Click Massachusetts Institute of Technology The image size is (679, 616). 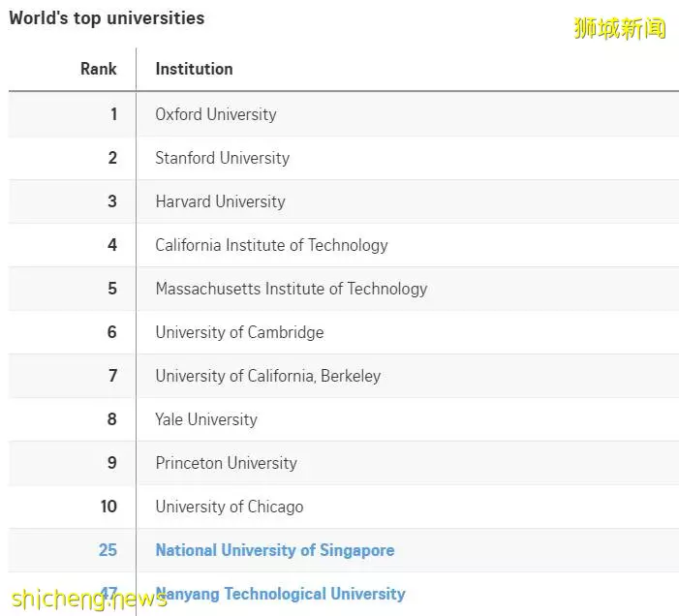[x=291, y=289]
